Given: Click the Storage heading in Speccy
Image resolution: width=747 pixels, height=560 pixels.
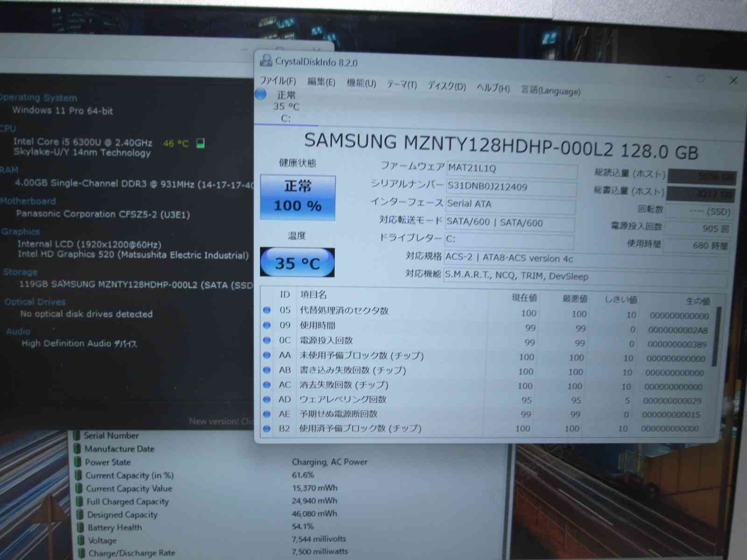Looking at the screenshot, I should tap(21, 272).
